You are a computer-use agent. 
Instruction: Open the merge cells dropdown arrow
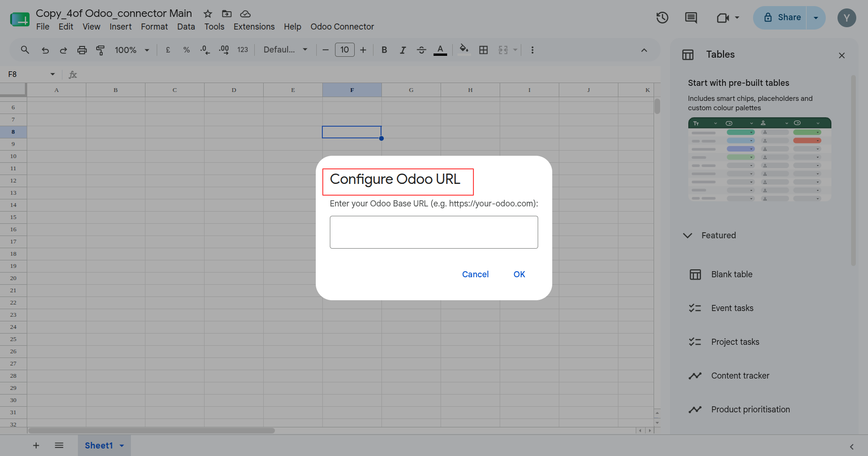point(515,50)
